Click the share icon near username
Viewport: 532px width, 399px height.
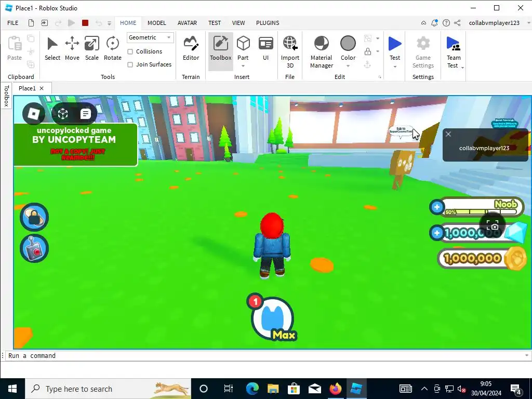[457, 23]
